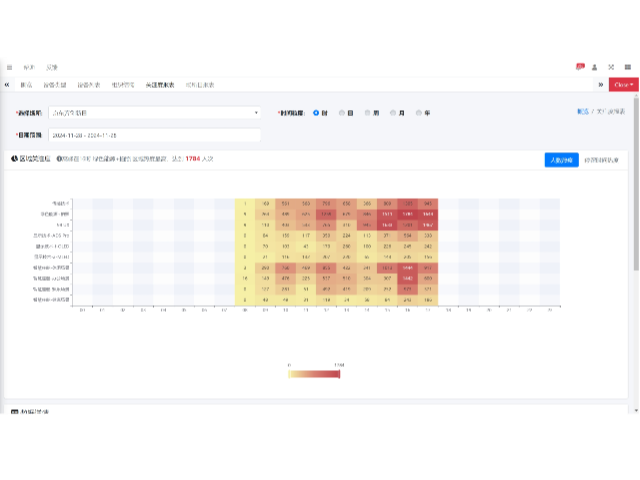
Task: Click the home breadcrumb link
Action: (582, 112)
